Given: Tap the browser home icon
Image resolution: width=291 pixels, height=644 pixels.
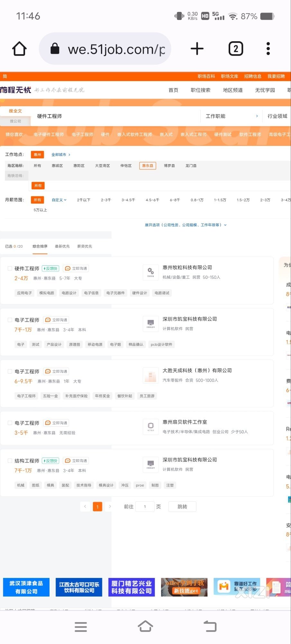Looking at the screenshot, I should tap(19, 49).
